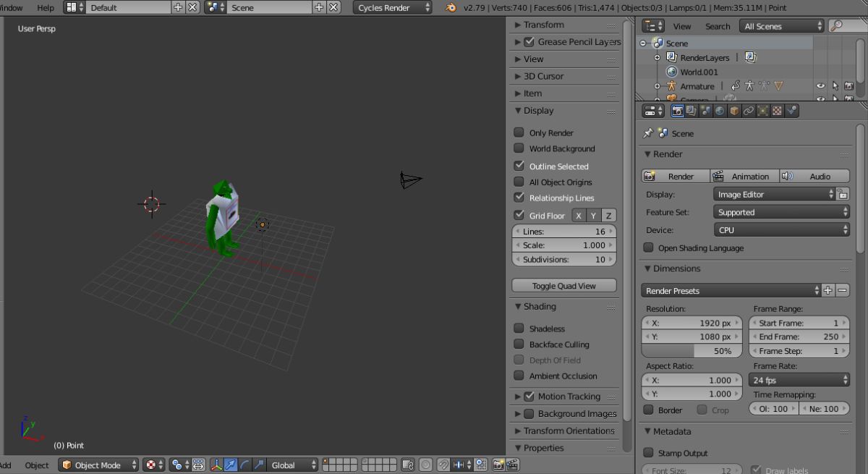Open the Device CPU dropdown
Viewport: 868px width, 474px height.
(781, 230)
